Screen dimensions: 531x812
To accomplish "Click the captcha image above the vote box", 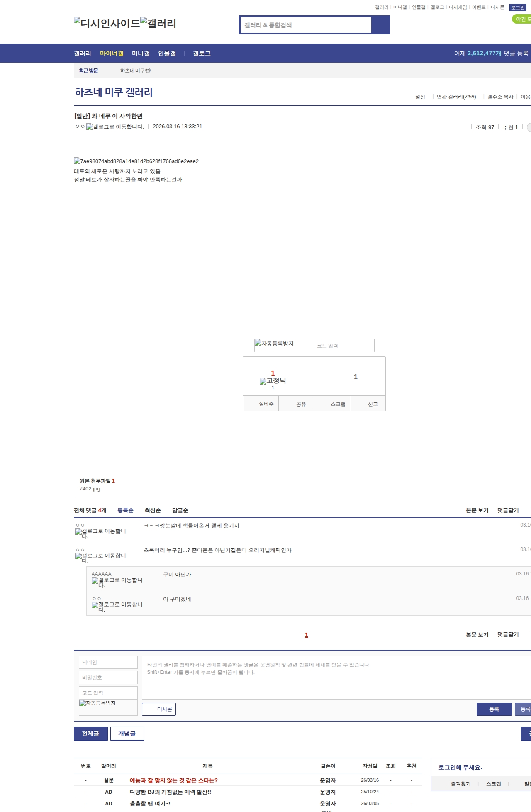I will pyautogui.click(x=274, y=344).
